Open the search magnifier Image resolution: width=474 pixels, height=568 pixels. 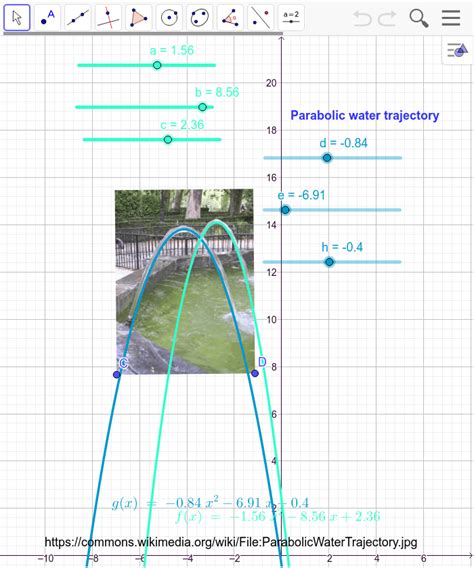[x=419, y=18]
